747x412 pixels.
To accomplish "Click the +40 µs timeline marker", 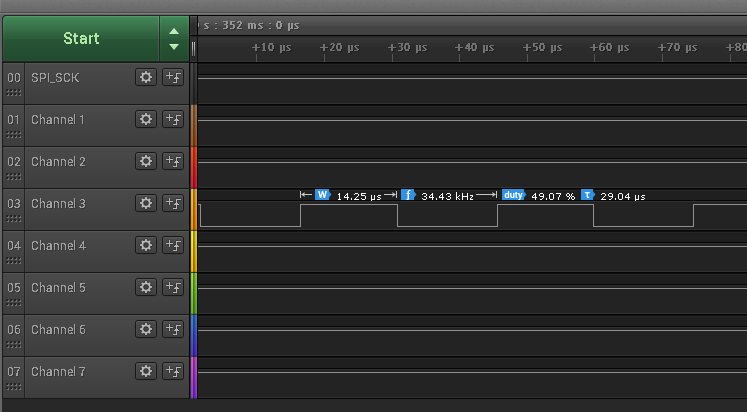I will click(474, 48).
